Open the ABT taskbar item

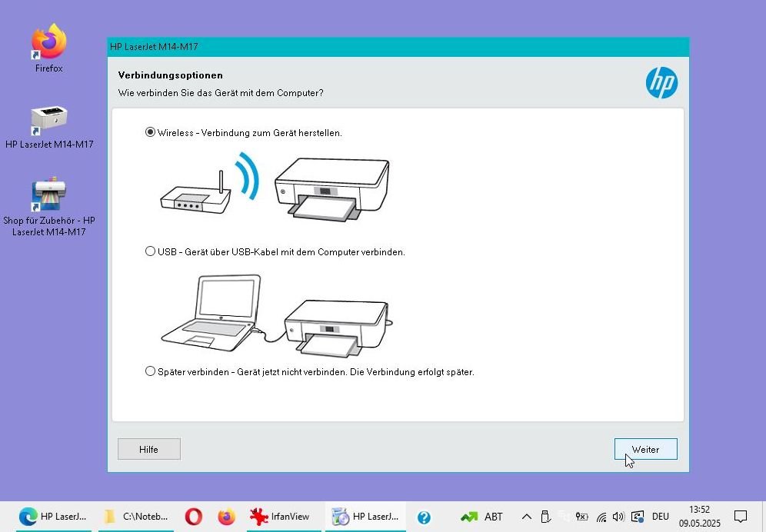tap(482, 517)
